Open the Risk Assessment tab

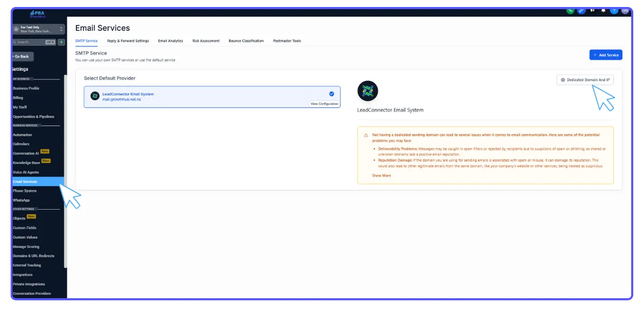[x=206, y=41]
